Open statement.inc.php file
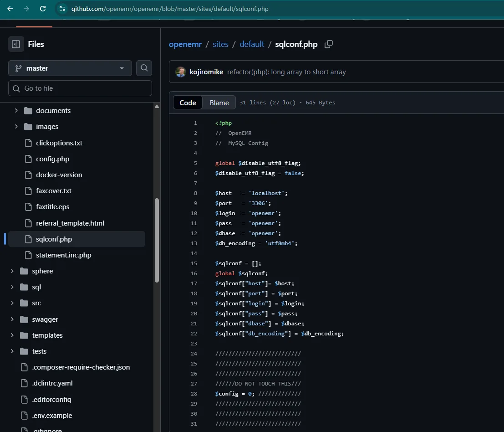This screenshot has width=504, height=432. pos(64,255)
